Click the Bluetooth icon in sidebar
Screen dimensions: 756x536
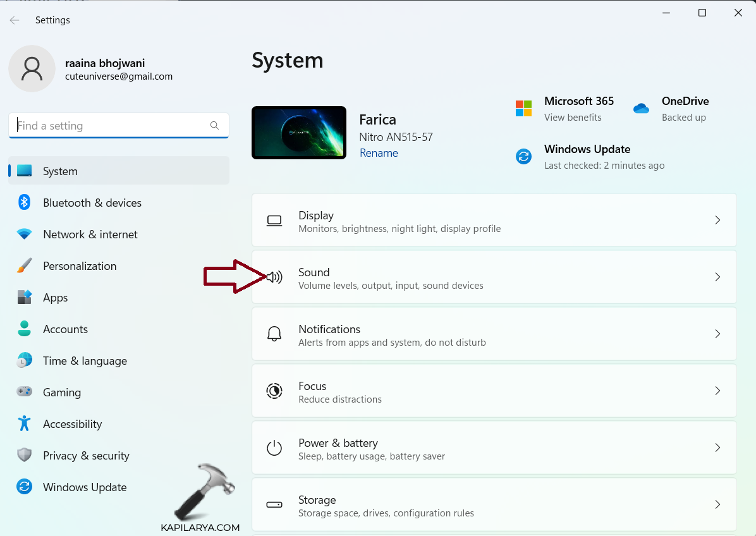[24, 202]
